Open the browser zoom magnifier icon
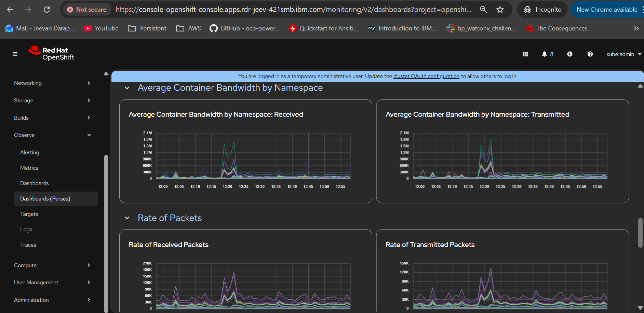644x313 pixels. coord(483,10)
